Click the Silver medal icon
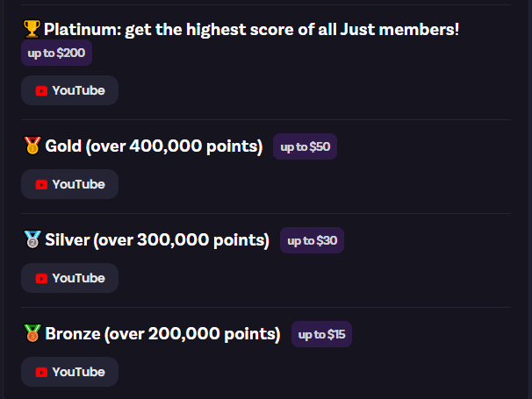Screen dimensions: 532x399 click(32, 240)
